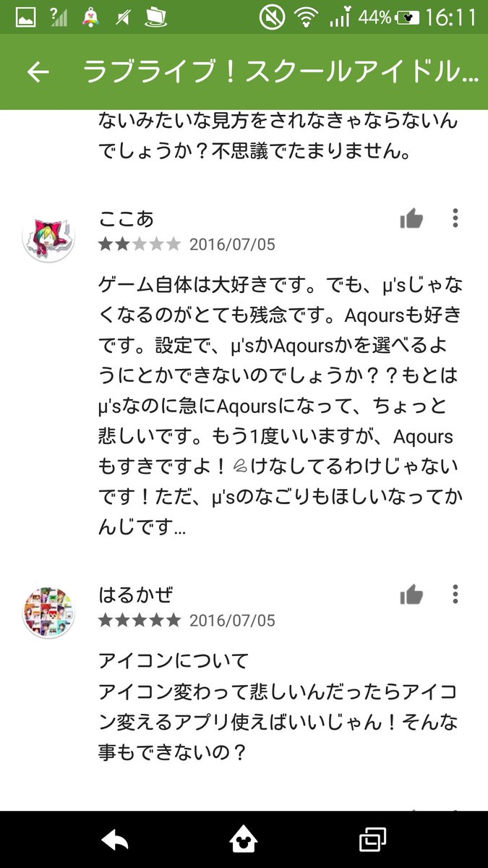Tap the Android back navigation button
Screen dimensions: 488x868
pos(115,840)
